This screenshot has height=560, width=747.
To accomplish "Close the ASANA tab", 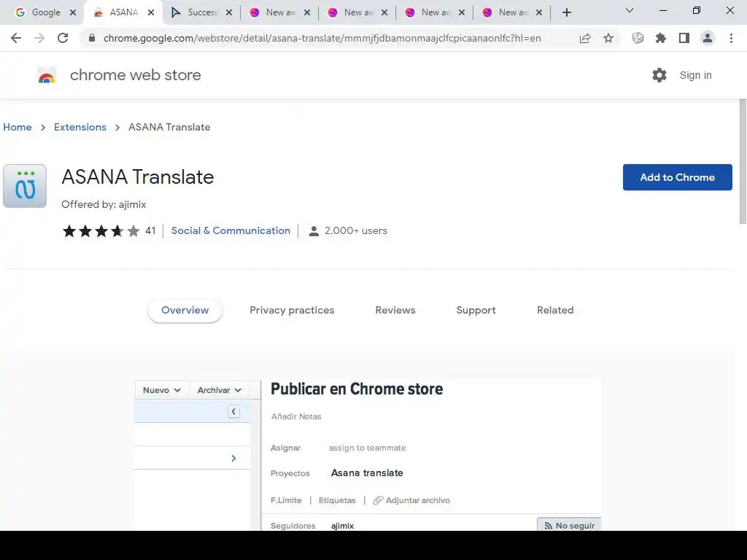I will coord(151,12).
